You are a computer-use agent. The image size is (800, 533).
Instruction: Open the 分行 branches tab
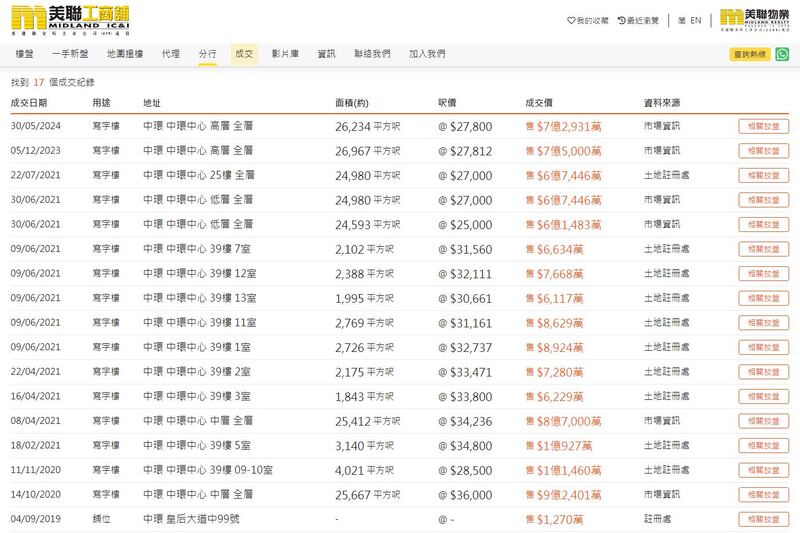coord(207,54)
